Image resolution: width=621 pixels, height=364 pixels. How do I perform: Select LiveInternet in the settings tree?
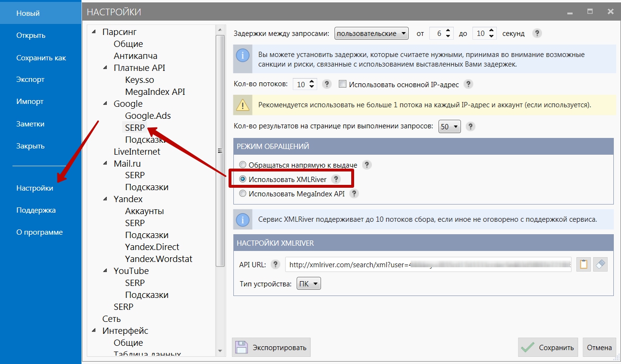click(x=137, y=152)
